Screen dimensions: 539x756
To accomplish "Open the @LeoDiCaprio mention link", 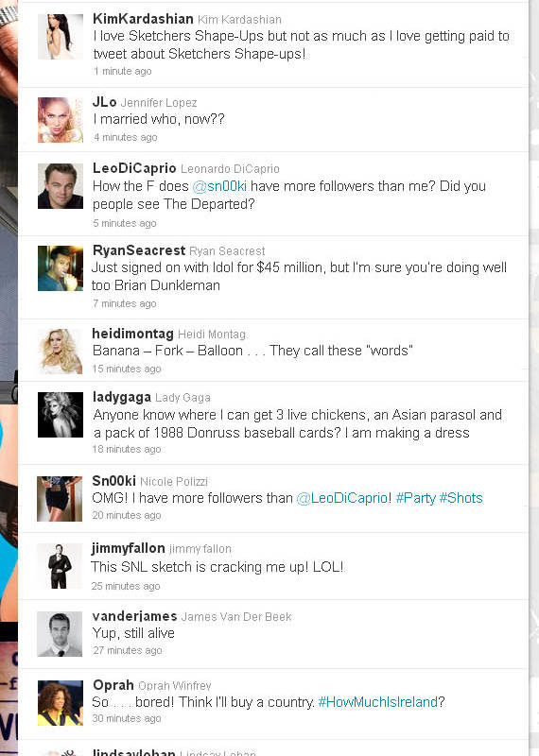I will [341, 498].
